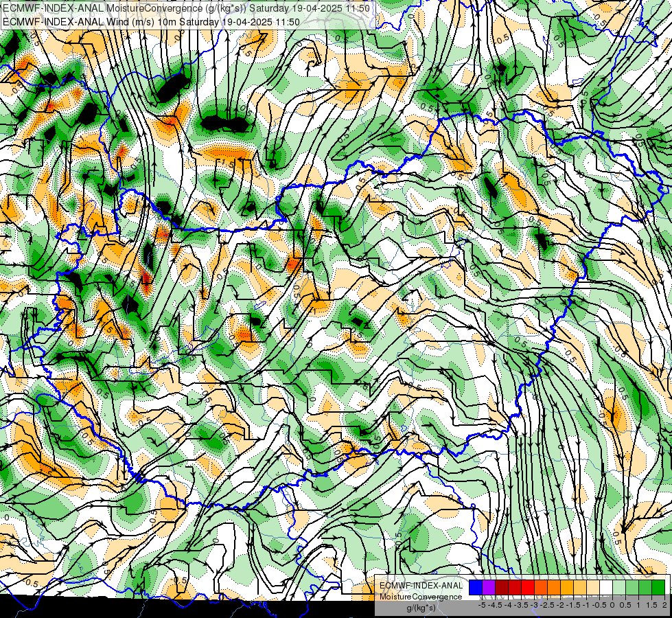The height and width of the screenshot is (618, 672).
Task: Click the ECMWF-INDEX-ANAL label in legend
Action: (x=421, y=586)
